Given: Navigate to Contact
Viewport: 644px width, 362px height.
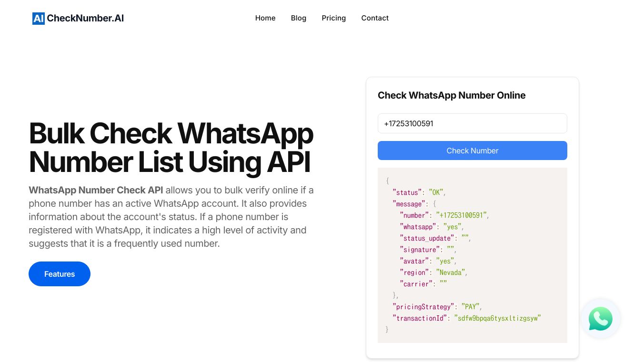Looking at the screenshot, I should click(375, 18).
